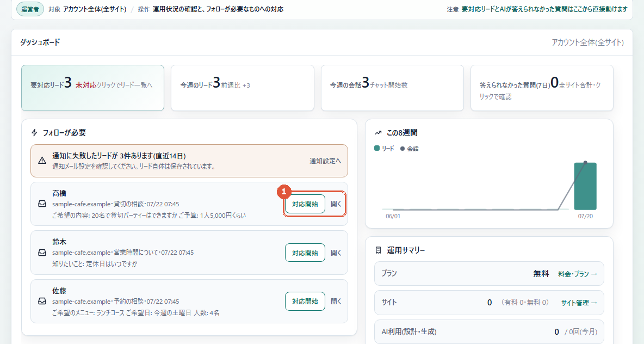This screenshot has height=344, width=644.
Task: Open 料金・プラン link
Action: (x=578, y=274)
